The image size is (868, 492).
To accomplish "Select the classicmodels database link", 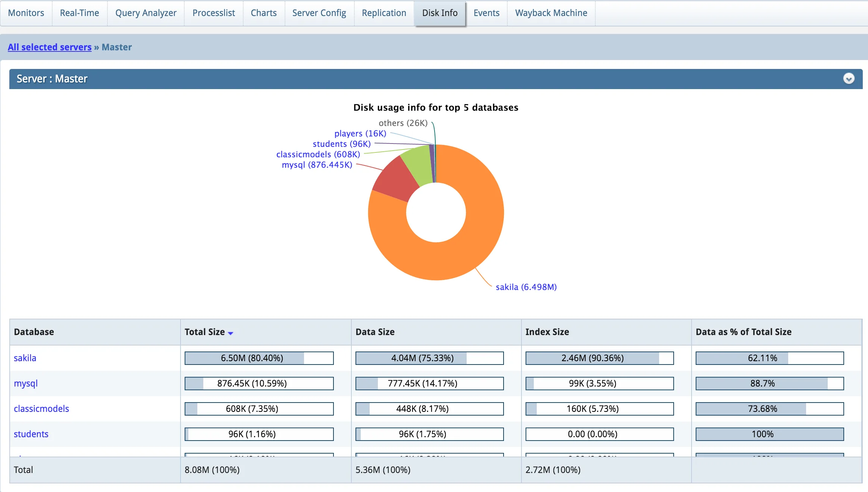I will coord(41,409).
